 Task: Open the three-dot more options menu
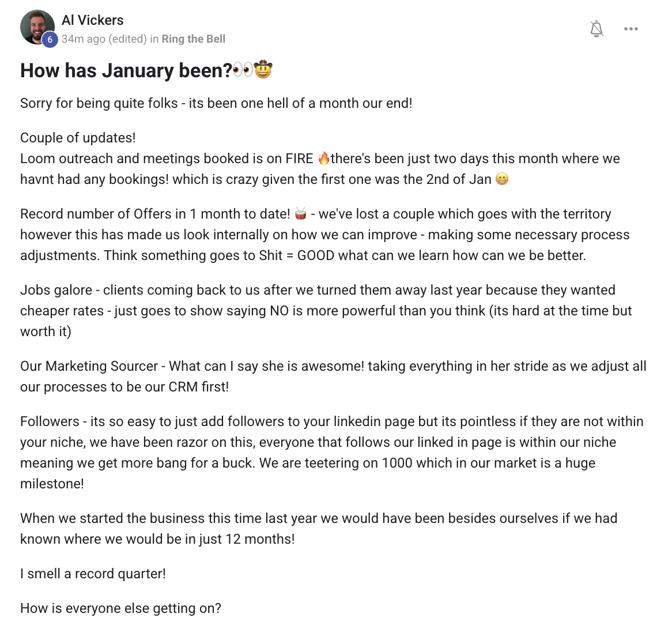[x=631, y=29]
